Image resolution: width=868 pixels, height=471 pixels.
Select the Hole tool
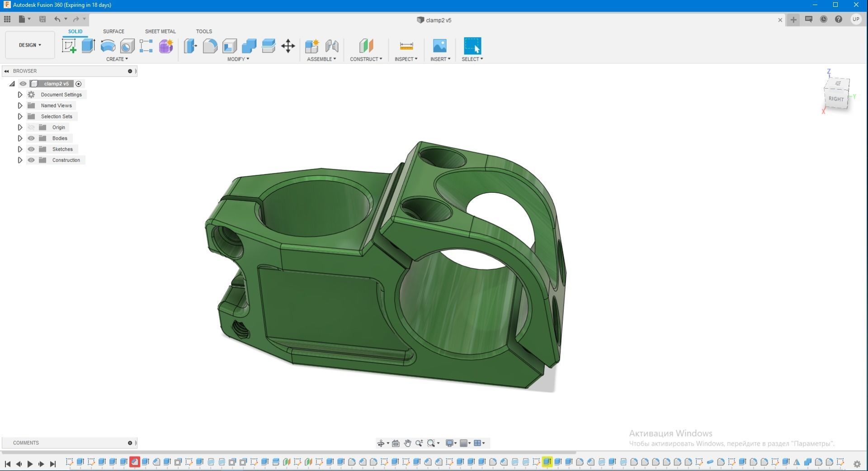pos(127,46)
